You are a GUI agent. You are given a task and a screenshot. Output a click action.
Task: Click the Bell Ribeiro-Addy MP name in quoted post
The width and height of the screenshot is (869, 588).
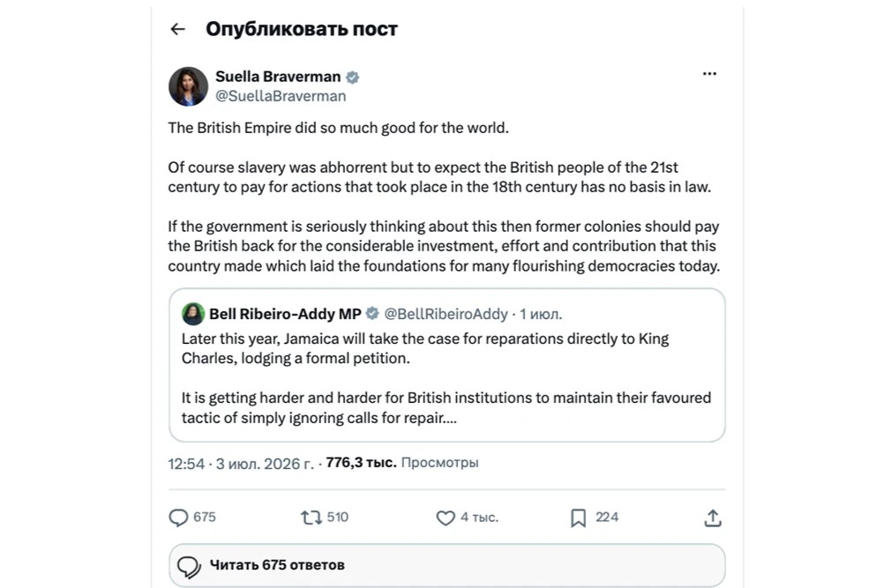[x=285, y=314]
